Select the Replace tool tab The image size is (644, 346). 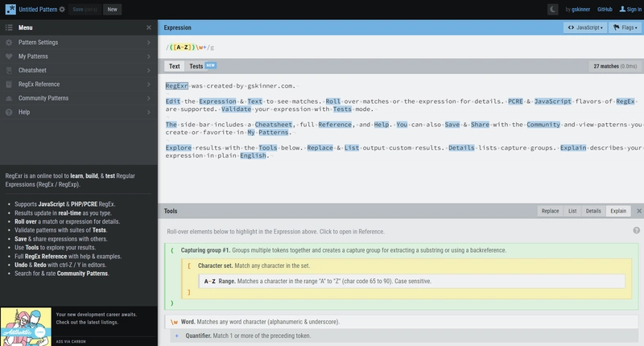click(550, 211)
